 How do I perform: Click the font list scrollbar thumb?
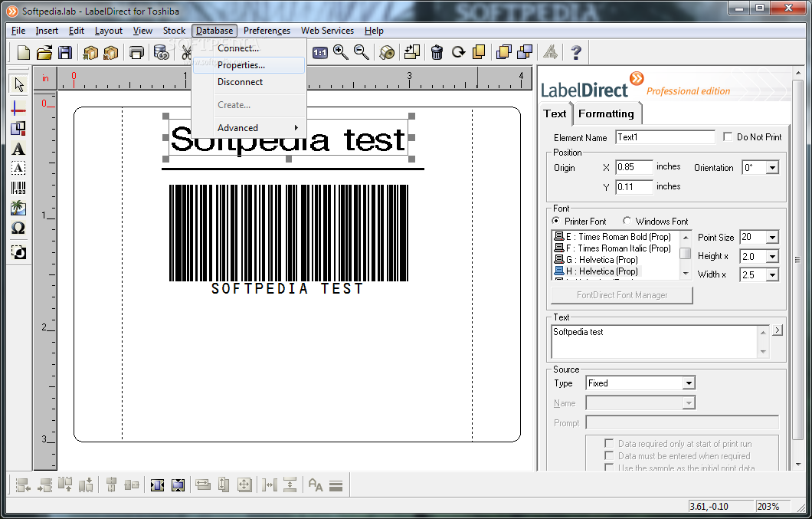[x=685, y=253]
